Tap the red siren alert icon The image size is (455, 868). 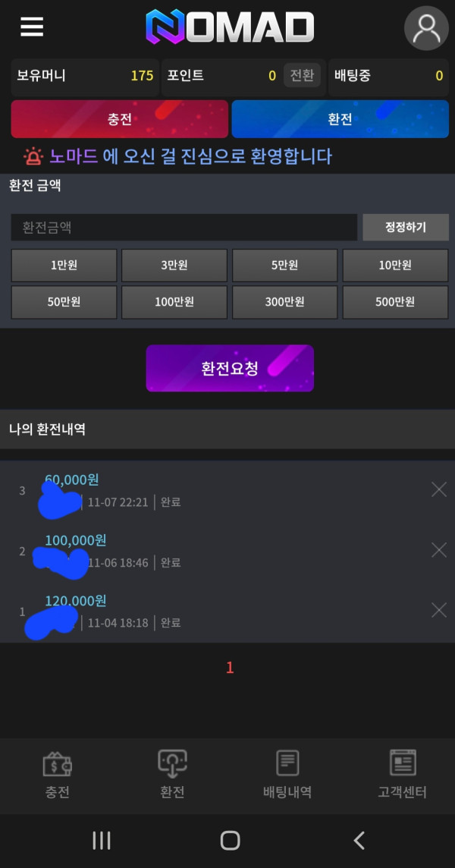click(33, 156)
